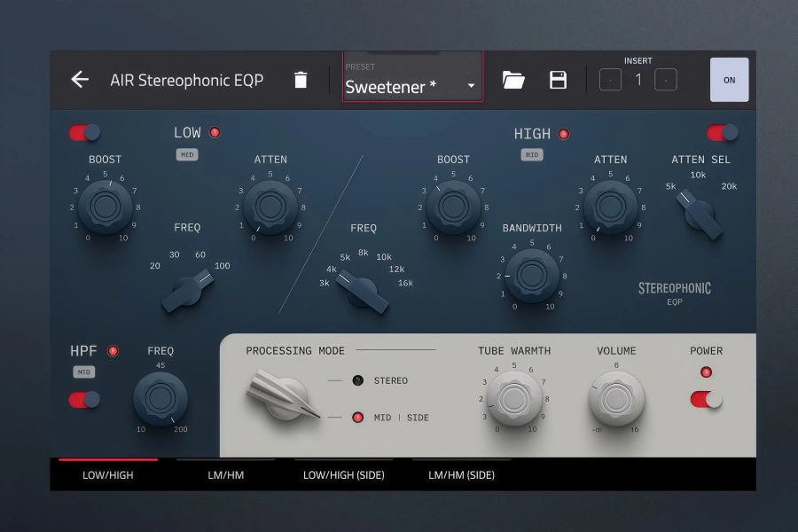Screen dimensions: 798x532
Task: Click the LOW band MID button
Action: tap(187, 155)
